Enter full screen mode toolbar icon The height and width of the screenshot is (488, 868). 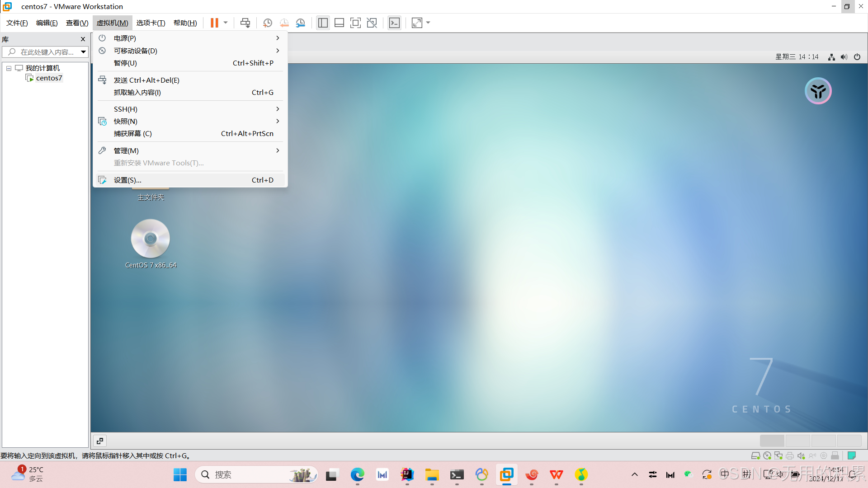[x=356, y=23]
